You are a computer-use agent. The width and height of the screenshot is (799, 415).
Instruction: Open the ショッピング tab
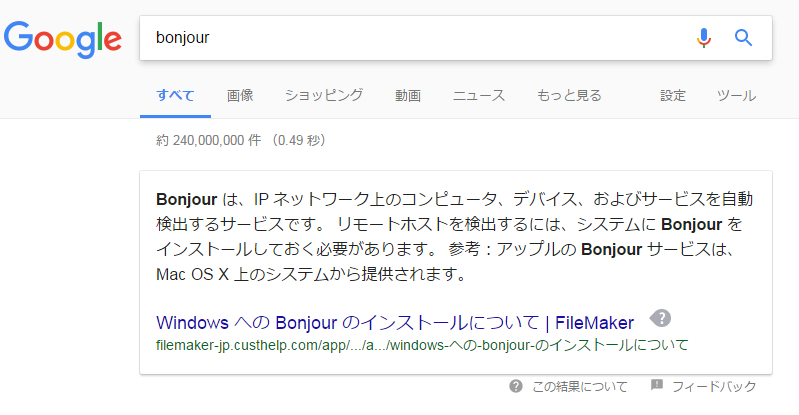(x=324, y=95)
